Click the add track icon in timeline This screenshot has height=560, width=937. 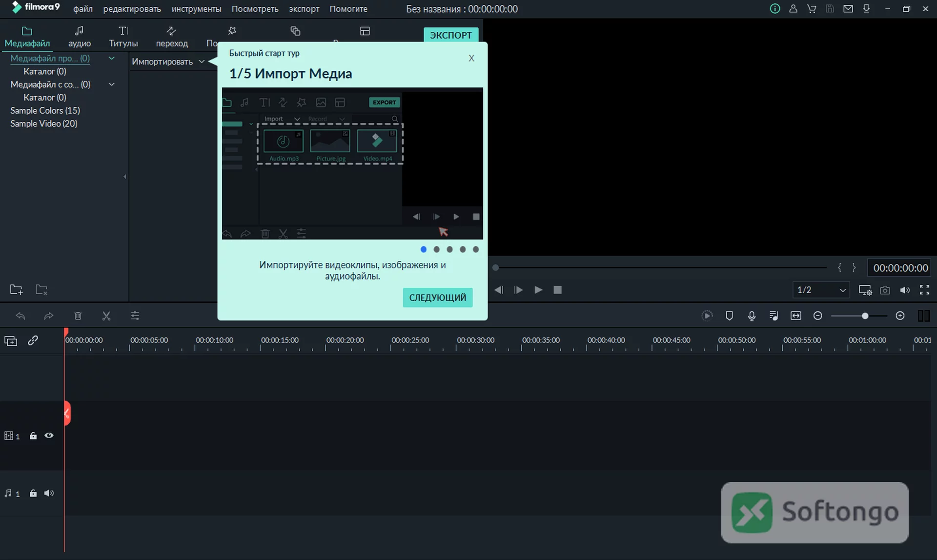tap(11, 341)
